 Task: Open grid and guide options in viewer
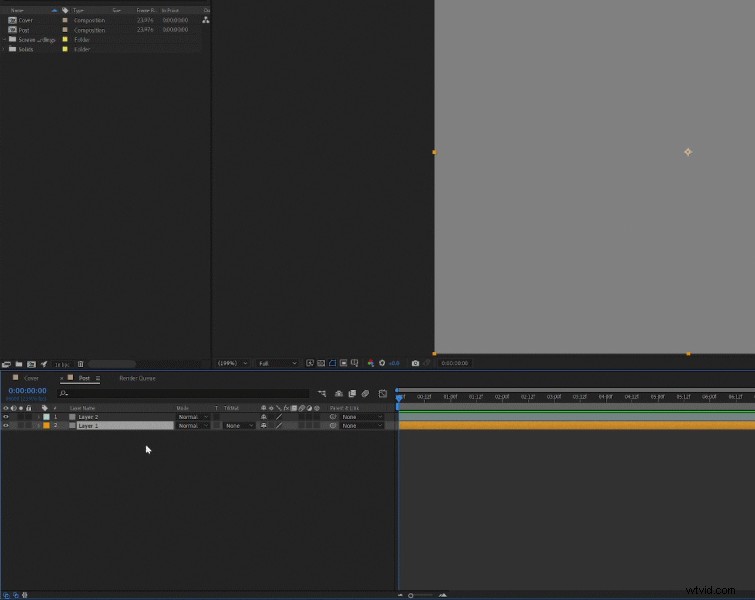point(355,363)
